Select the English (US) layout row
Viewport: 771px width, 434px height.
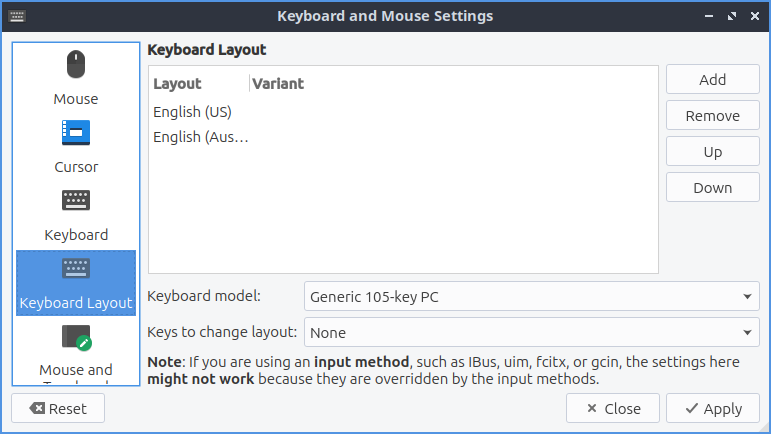point(192,112)
